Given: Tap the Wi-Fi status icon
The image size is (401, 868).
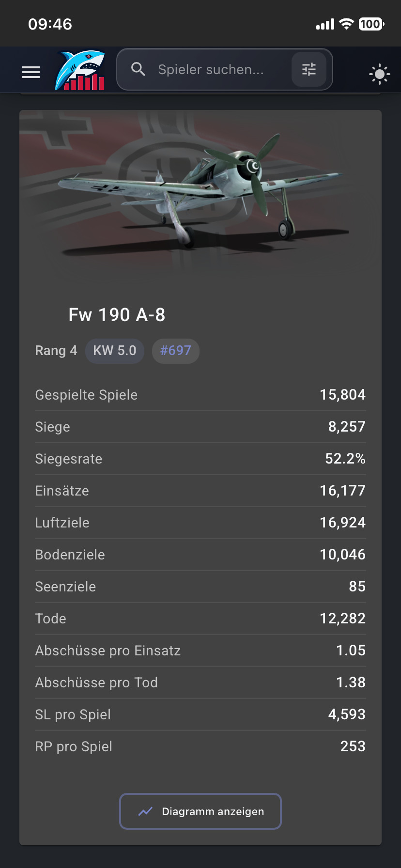Looking at the screenshot, I should click(346, 24).
